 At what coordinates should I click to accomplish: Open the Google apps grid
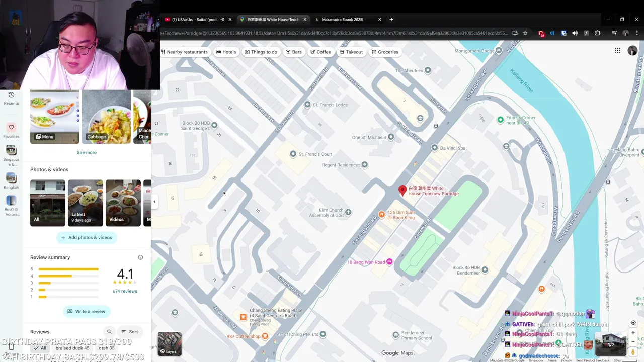tap(617, 51)
